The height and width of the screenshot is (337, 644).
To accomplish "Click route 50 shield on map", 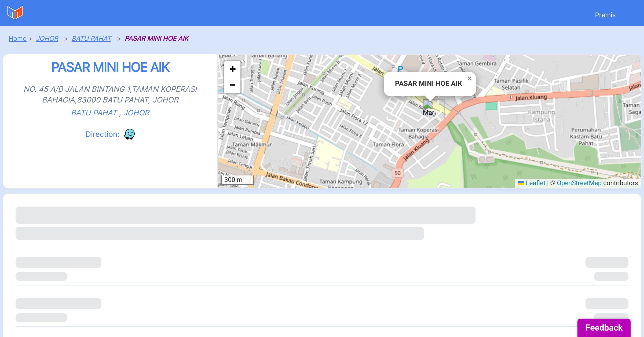I will coord(397,173).
